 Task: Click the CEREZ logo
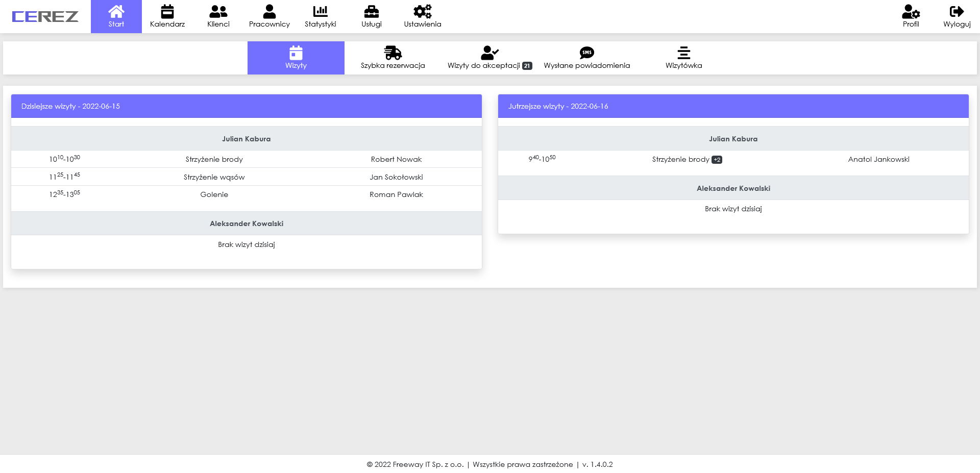point(45,16)
